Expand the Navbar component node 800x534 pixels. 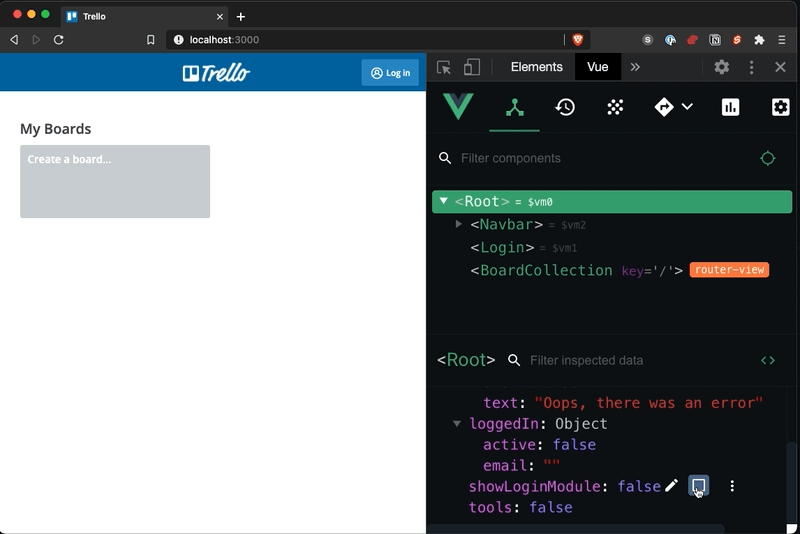[459, 224]
